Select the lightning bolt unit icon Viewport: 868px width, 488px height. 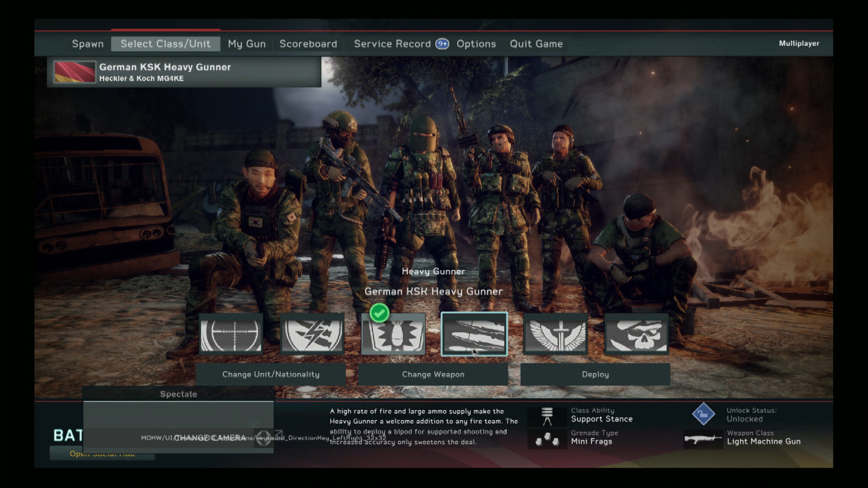pyautogui.click(x=312, y=334)
